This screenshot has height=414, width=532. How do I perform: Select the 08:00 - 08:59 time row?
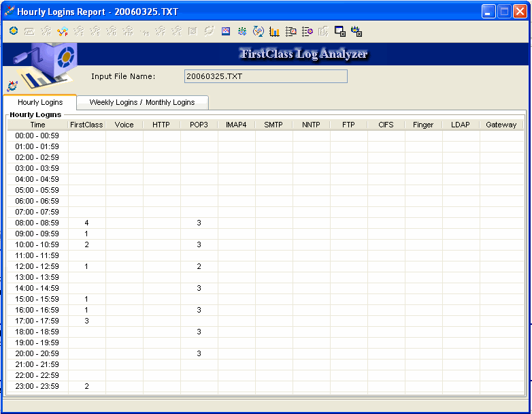[x=37, y=223]
